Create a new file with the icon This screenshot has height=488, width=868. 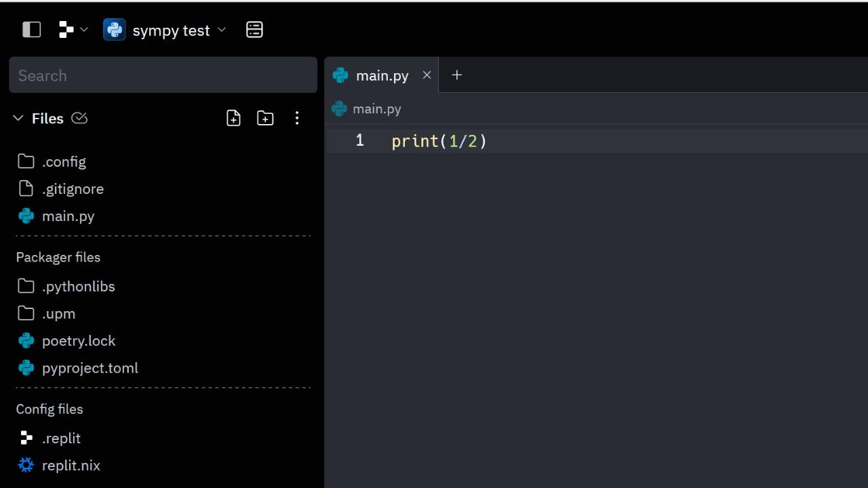click(233, 119)
